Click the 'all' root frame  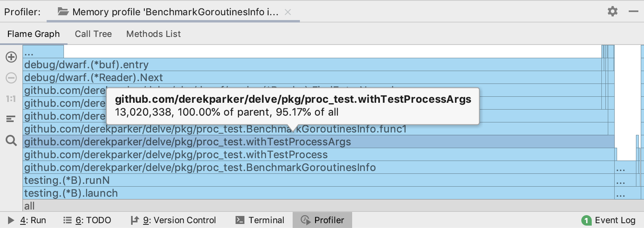[29, 206]
